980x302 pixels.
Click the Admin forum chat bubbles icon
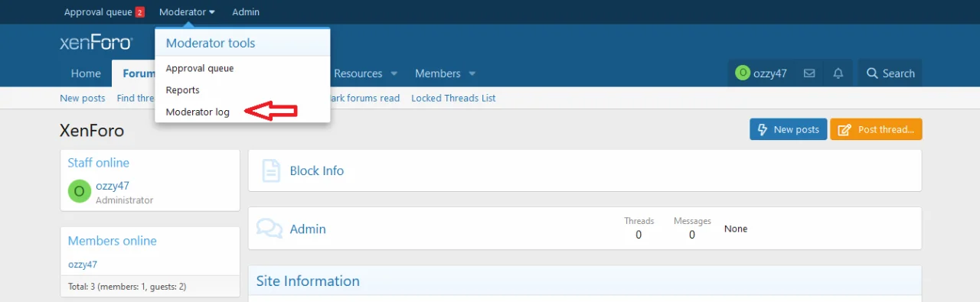[x=269, y=229]
